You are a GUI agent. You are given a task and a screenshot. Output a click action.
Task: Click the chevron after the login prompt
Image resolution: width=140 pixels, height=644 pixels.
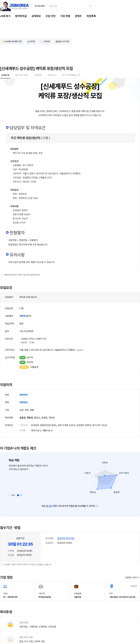click(x=97, y=506)
